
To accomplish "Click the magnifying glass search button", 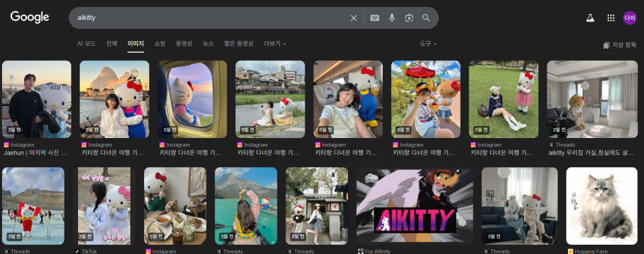I will [x=426, y=18].
